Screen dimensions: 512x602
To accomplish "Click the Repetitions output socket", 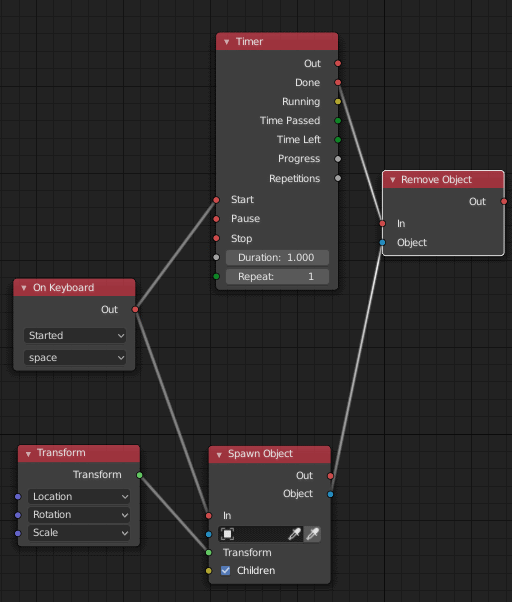I will click(338, 178).
